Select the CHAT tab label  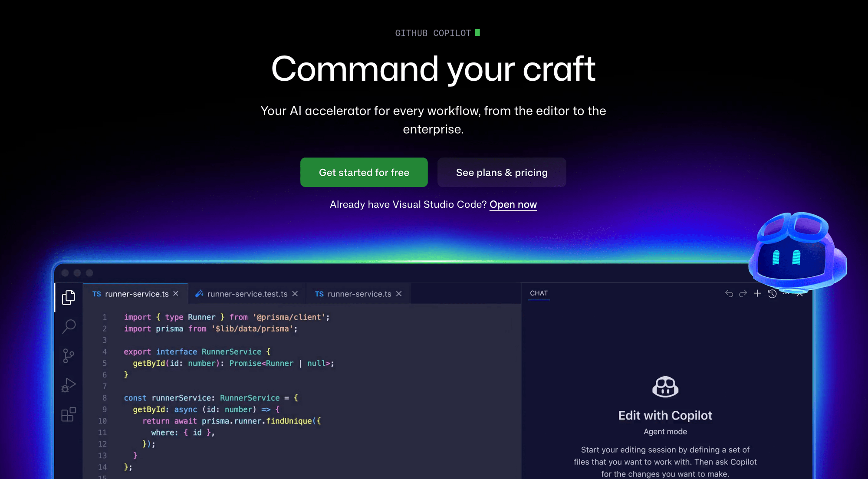coord(539,293)
